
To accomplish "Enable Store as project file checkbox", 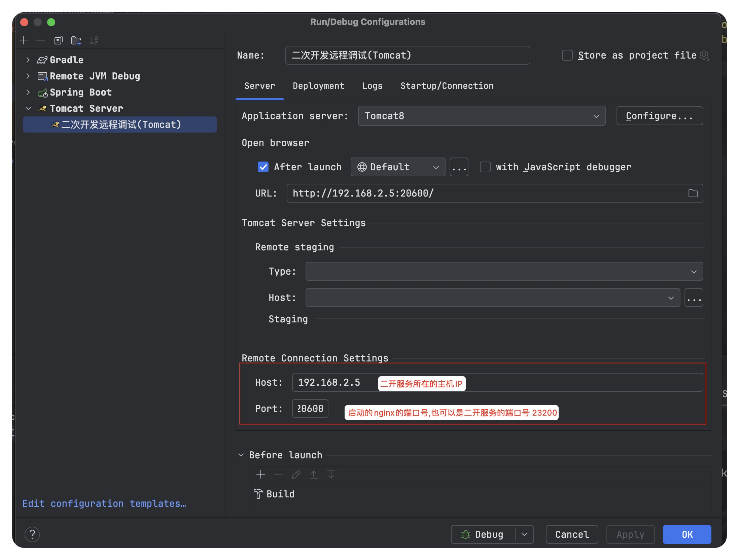I will [x=567, y=55].
